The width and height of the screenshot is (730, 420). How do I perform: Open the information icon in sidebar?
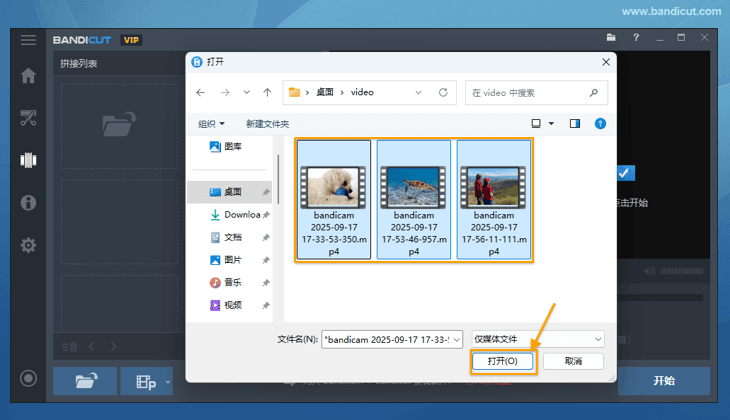28,203
